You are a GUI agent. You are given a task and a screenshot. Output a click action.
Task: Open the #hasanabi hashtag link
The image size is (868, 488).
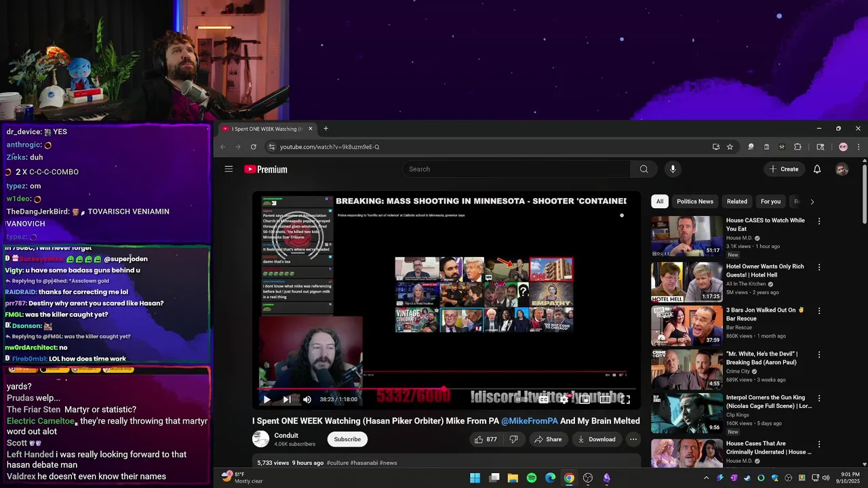tap(363, 463)
